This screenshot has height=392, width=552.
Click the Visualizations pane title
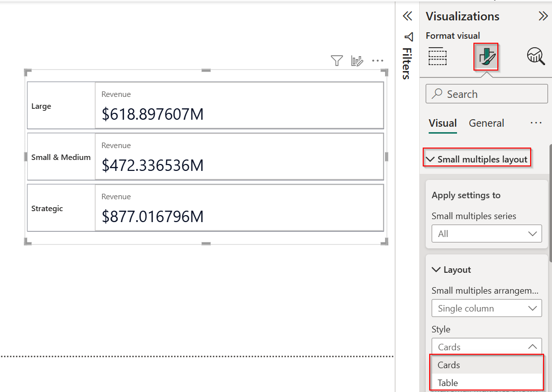coord(462,16)
